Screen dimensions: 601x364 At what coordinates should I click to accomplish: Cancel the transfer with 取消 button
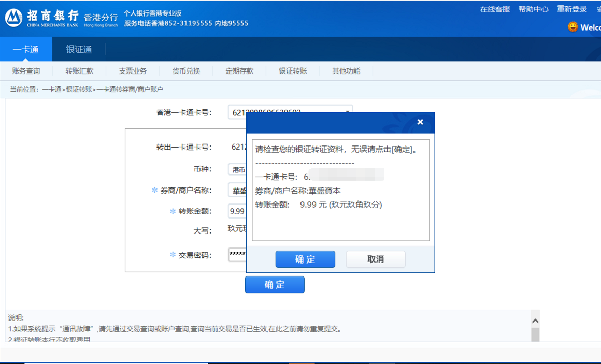(376, 259)
